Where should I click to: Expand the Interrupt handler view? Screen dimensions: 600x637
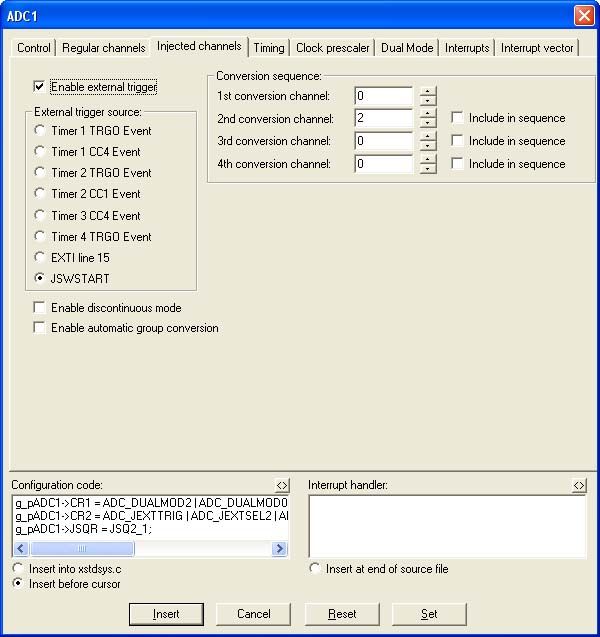point(579,485)
